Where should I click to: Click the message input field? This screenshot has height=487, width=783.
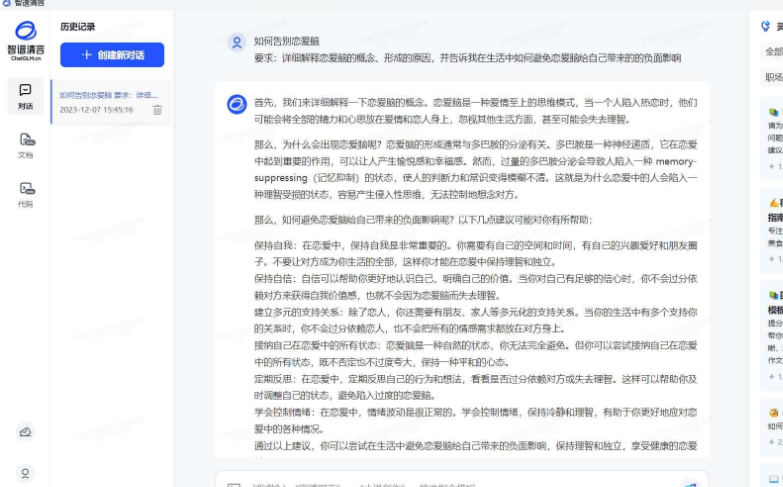coord(462,481)
